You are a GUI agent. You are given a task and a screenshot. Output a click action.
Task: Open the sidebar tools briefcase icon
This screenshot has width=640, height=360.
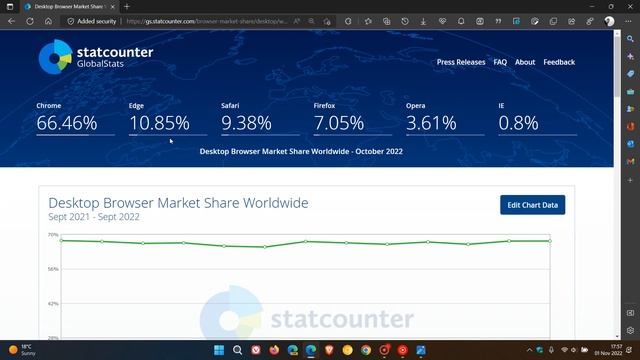tap(631, 91)
